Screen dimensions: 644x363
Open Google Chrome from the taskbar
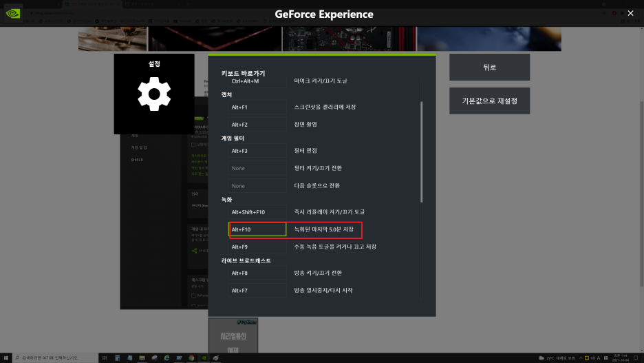[x=191, y=357]
